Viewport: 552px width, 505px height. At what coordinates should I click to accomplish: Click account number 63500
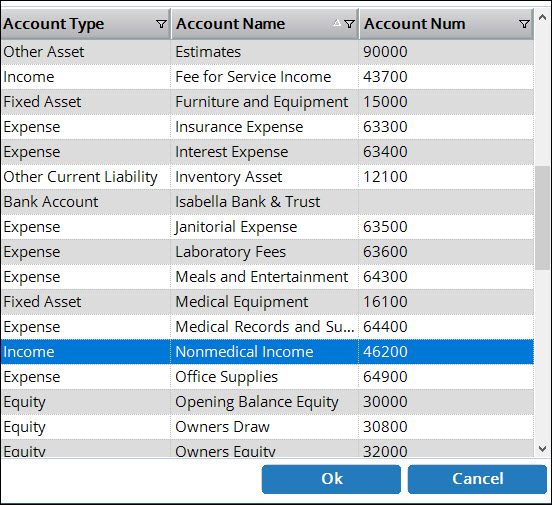[x=385, y=227]
